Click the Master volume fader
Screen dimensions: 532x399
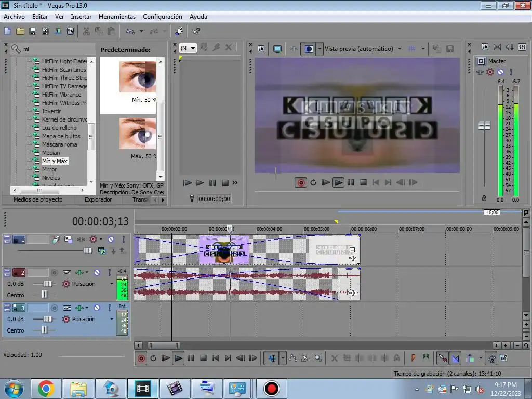coord(484,126)
